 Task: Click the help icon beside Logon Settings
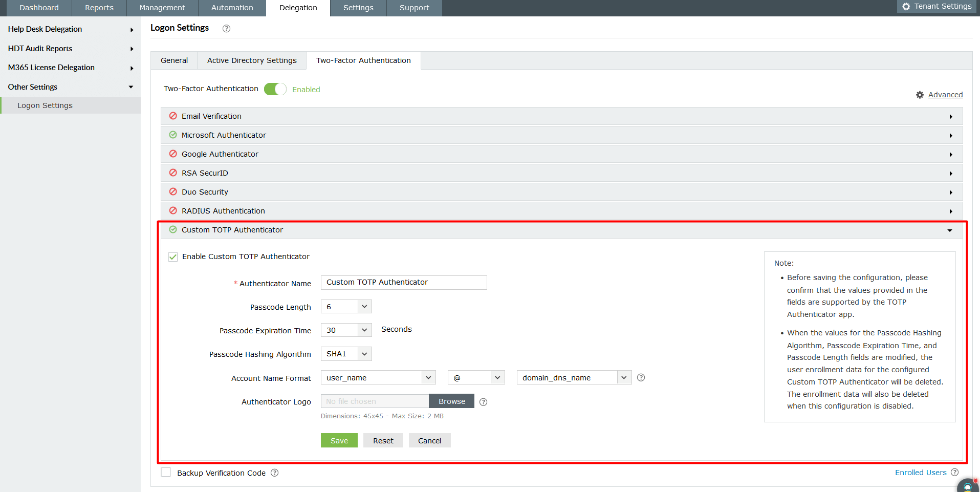pyautogui.click(x=226, y=28)
